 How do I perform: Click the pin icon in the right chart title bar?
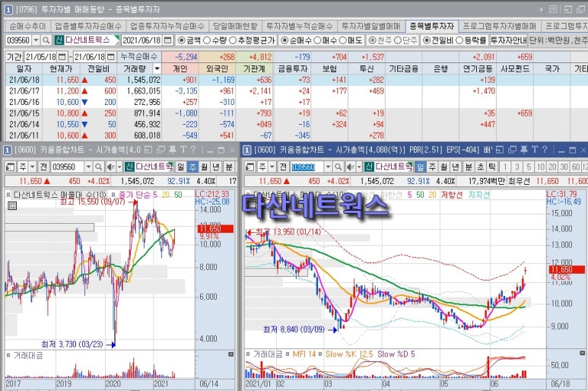tap(524, 150)
